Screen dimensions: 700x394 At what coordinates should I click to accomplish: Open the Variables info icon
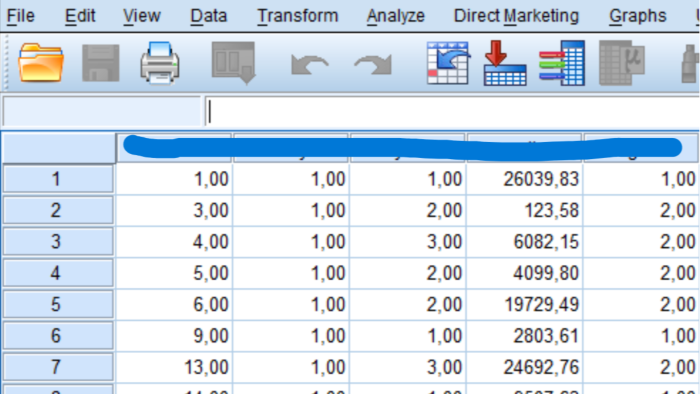point(562,63)
